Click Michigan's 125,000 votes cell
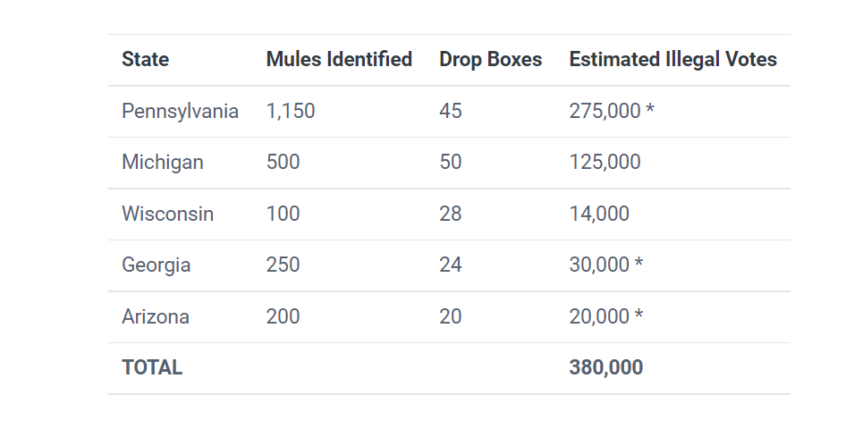854x429 pixels. (605, 162)
